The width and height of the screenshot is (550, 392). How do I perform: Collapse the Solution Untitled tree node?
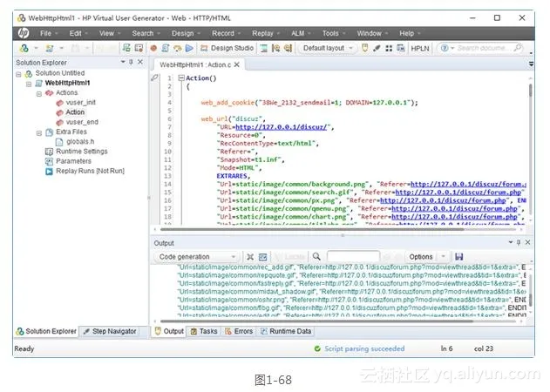click(x=18, y=74)
